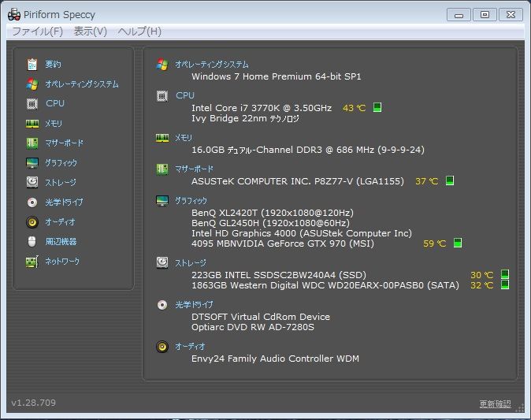The image size is (531, 420).
Task: Click the hard drive storage icon in sidebar
Action: pos(32,182)
